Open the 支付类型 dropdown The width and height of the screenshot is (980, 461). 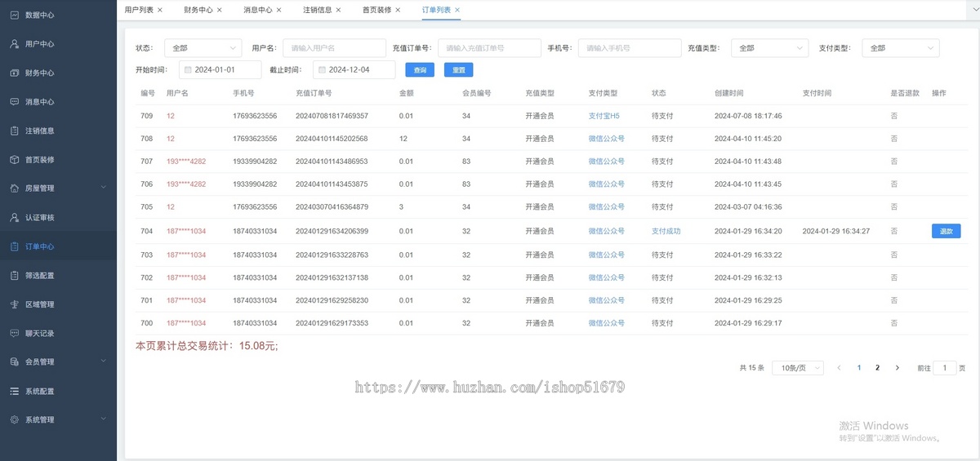(900, 48)
